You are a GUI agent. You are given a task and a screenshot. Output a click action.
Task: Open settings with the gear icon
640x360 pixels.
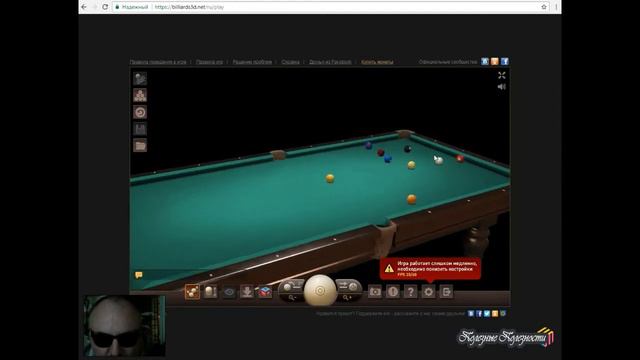428,292
